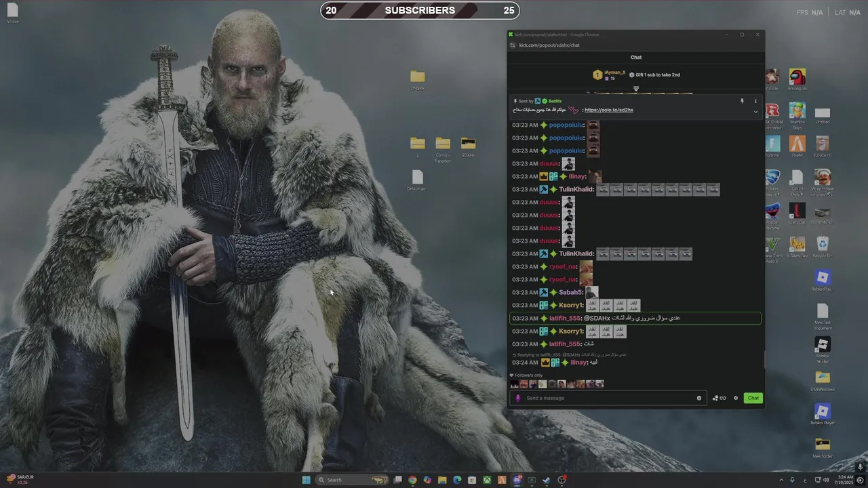Select the Default.go desktop file

click(417, 180)
